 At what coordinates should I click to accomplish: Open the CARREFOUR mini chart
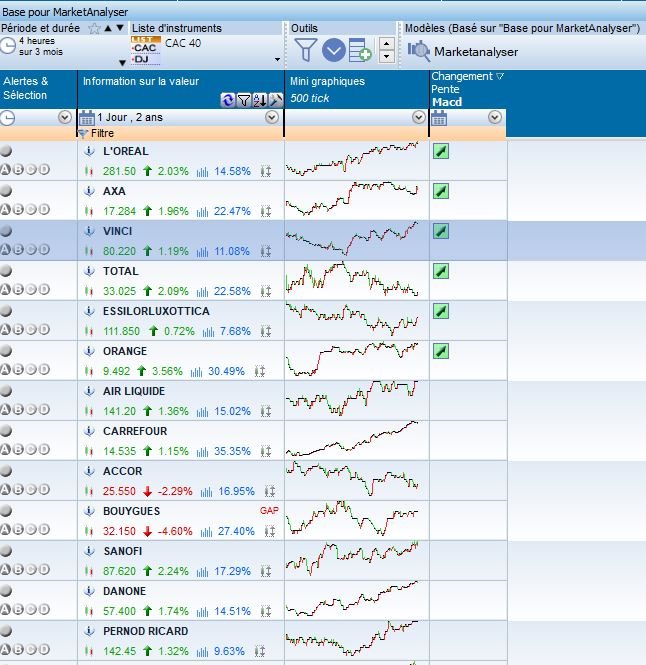(x=352, y=438)
